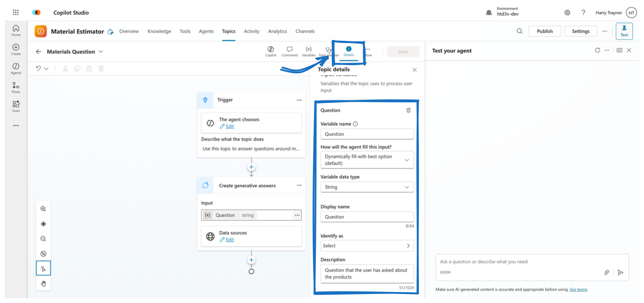Image resolution: width=644 pixels, height=303 pixels.
Task: Click the zoom in canvas icon
Action: [x=43, y=209]
